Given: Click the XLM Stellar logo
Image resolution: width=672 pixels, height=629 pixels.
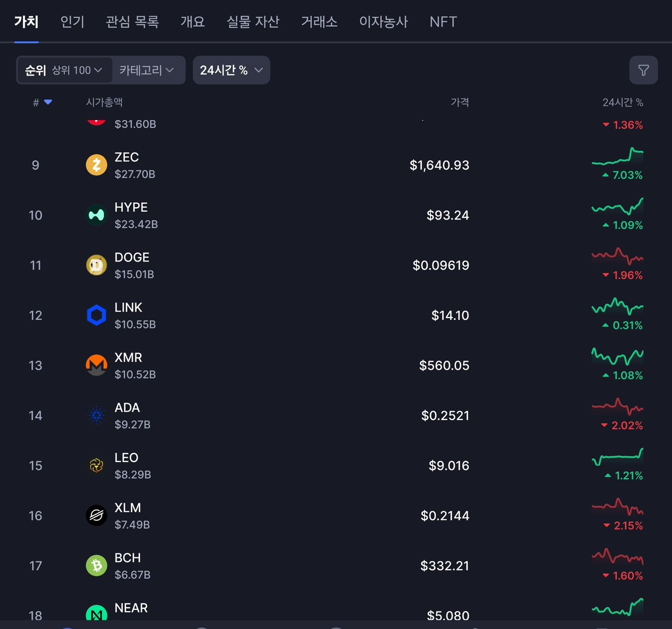Looking at the screenshot, I should point(96,515).
